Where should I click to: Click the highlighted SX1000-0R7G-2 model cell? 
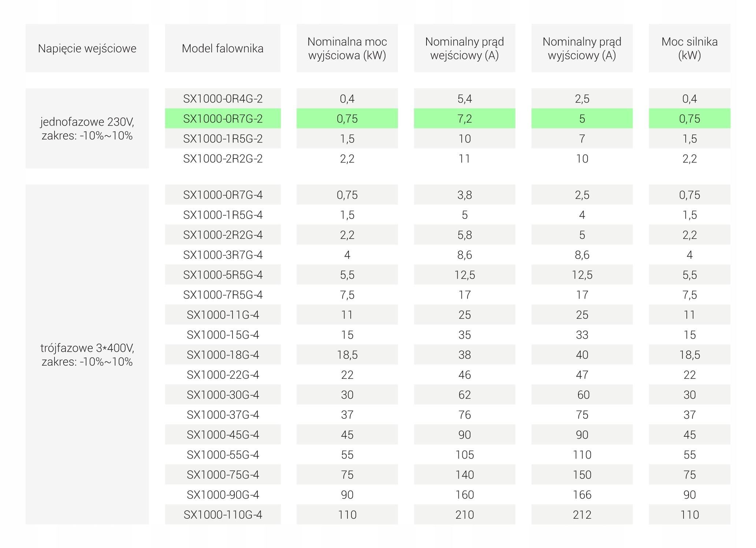coord(223,119)
